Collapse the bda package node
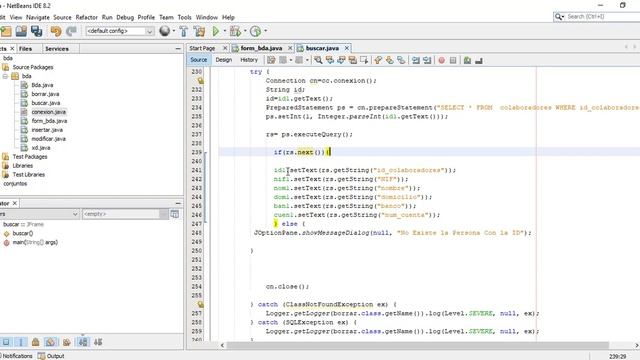 pos(5,76)
